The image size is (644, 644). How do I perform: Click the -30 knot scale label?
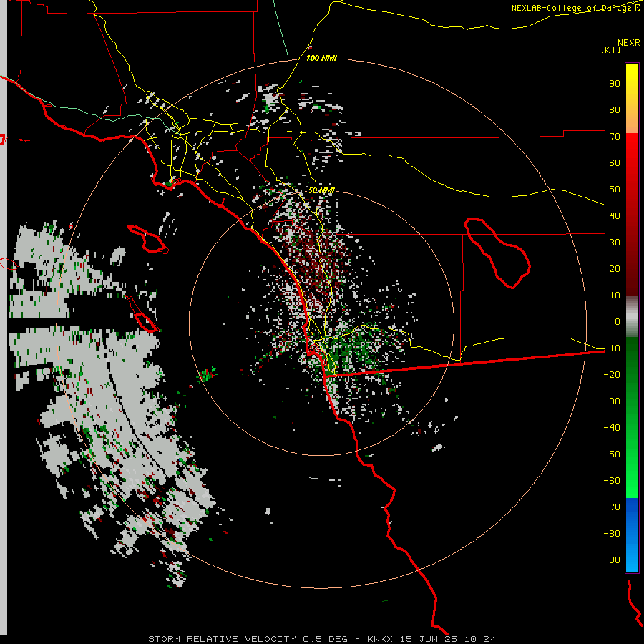(612, 401)
